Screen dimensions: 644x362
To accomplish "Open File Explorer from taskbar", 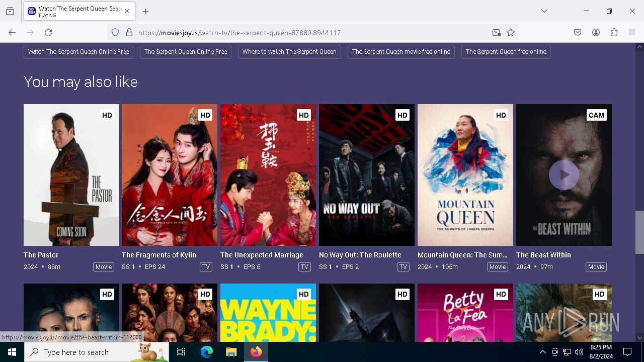I will tap(231, 352).
